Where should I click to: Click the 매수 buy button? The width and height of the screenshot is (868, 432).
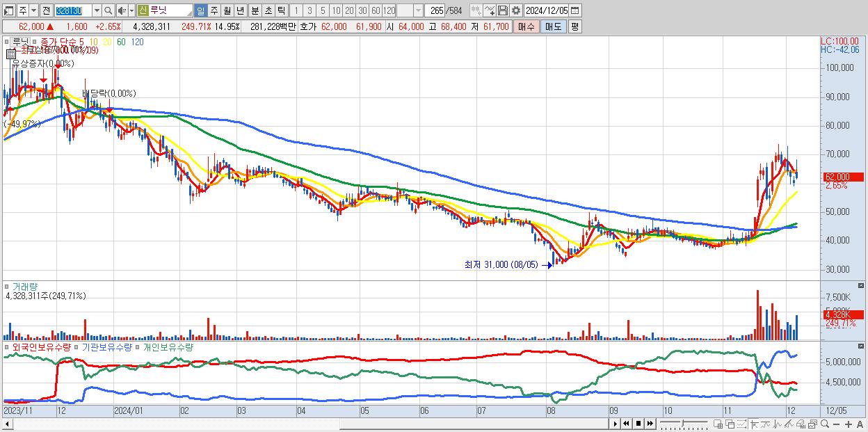(526, 26)
